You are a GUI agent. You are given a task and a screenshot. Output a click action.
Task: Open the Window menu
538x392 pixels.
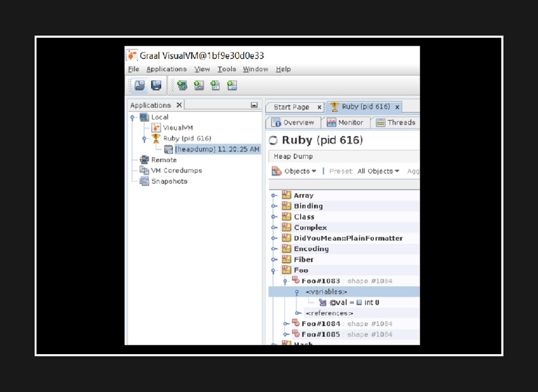pyautogui.click(x=255, y=69)
